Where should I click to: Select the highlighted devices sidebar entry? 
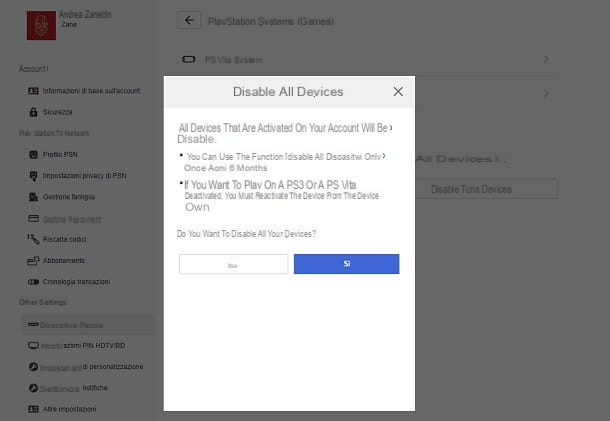(x=88, y=325)
